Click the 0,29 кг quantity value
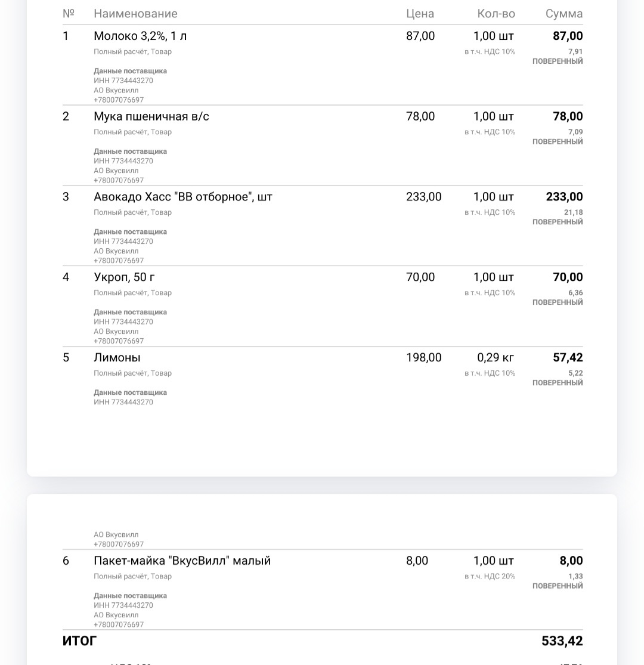Image resolution: width=644 pixels, height=665 pixels. [x=495, y=358]
